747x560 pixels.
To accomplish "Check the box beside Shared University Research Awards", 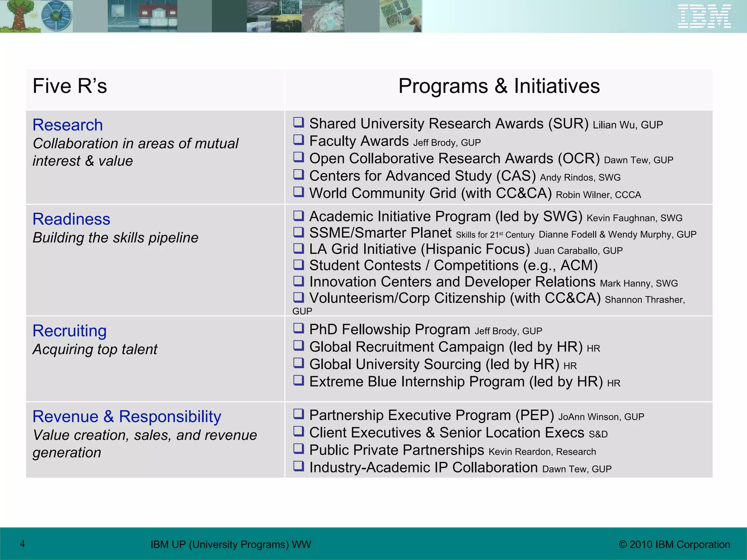I will pyautogui.click(x=298, y=122).
